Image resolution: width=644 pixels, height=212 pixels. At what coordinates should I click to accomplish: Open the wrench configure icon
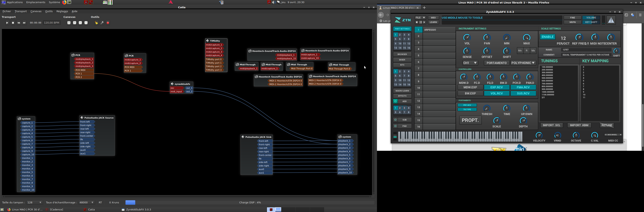click(x=102, y=23)
